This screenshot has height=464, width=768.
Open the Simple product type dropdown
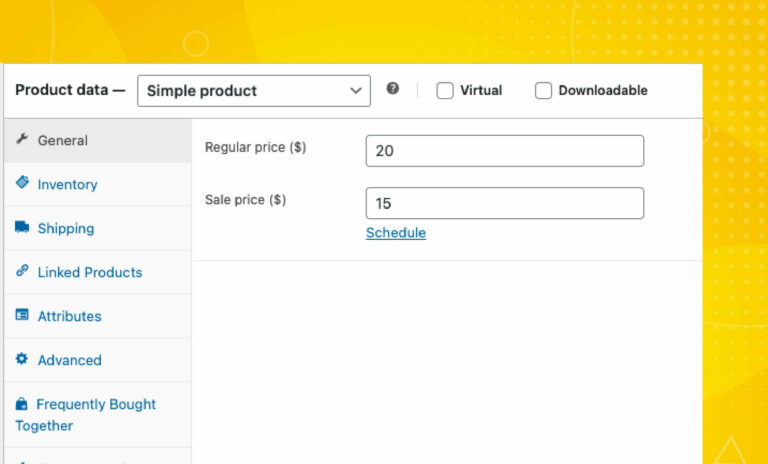pos(253,91)
